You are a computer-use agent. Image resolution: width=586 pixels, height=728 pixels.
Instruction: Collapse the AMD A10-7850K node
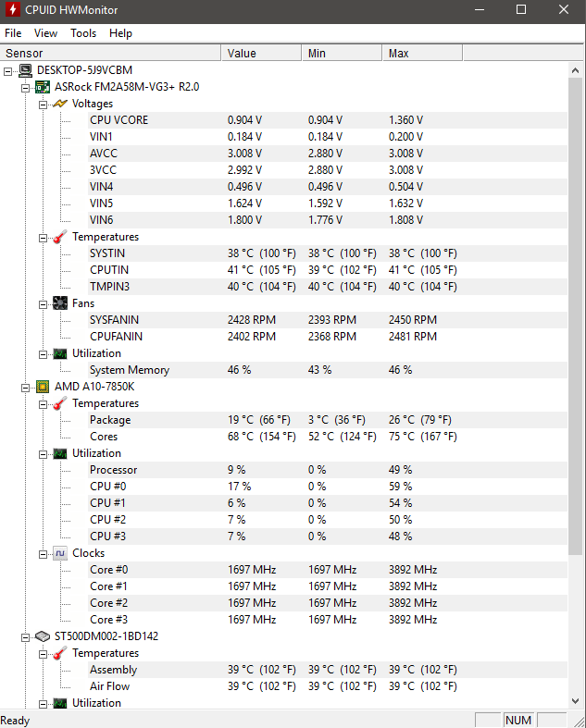click(25, 389)
